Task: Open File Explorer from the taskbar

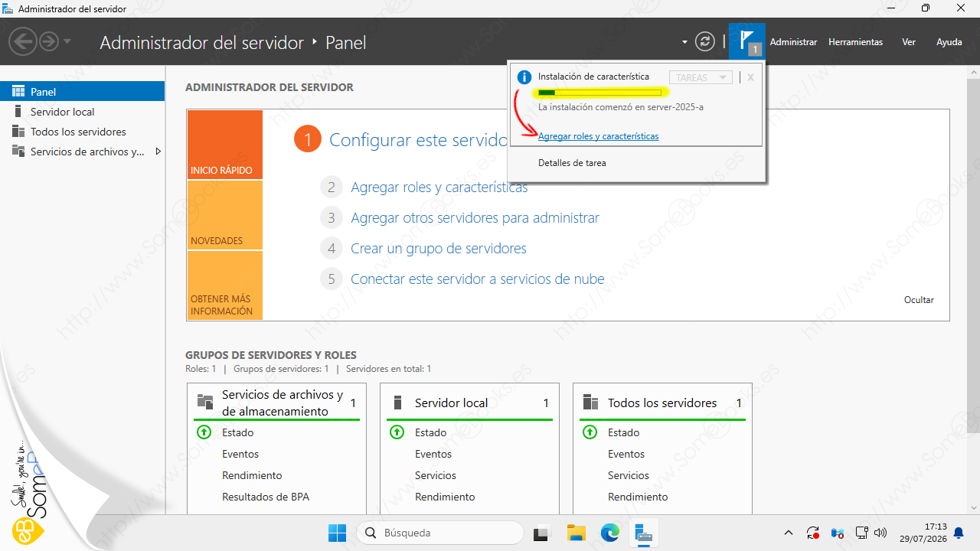Action: point(576,533)
